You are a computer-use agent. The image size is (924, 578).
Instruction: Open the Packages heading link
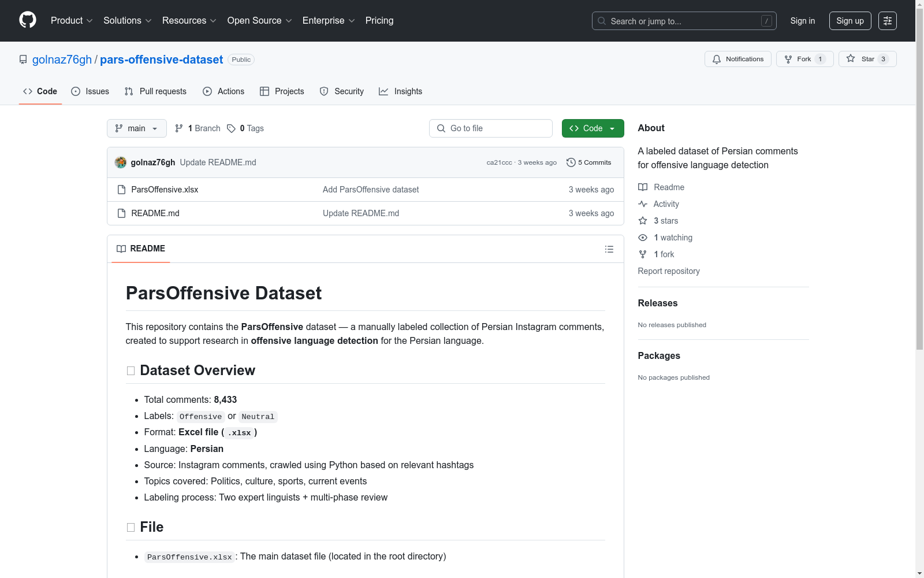point(659,355)
